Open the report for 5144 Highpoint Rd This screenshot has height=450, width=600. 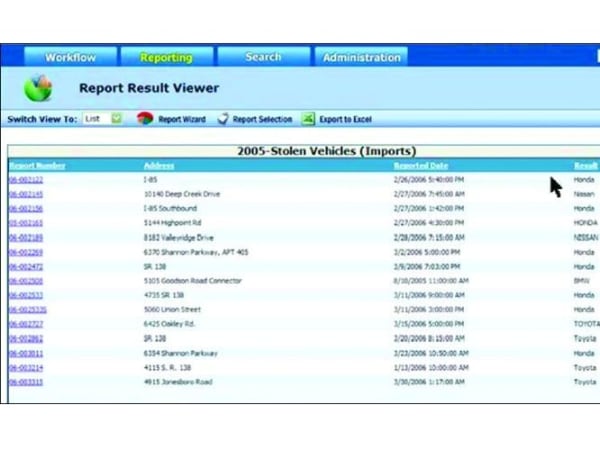[x=26, y=223]
